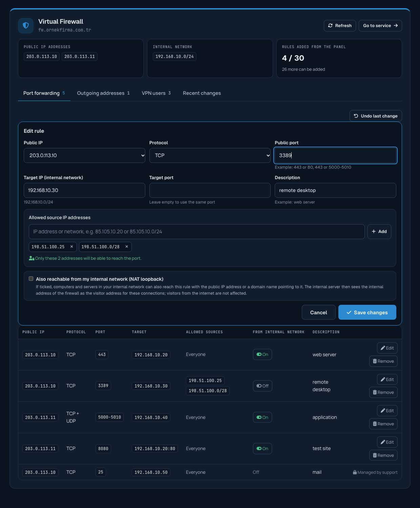This screenshot has width=420, height=508.
Task: Focus the Public port field
Action: click(335, 155)
